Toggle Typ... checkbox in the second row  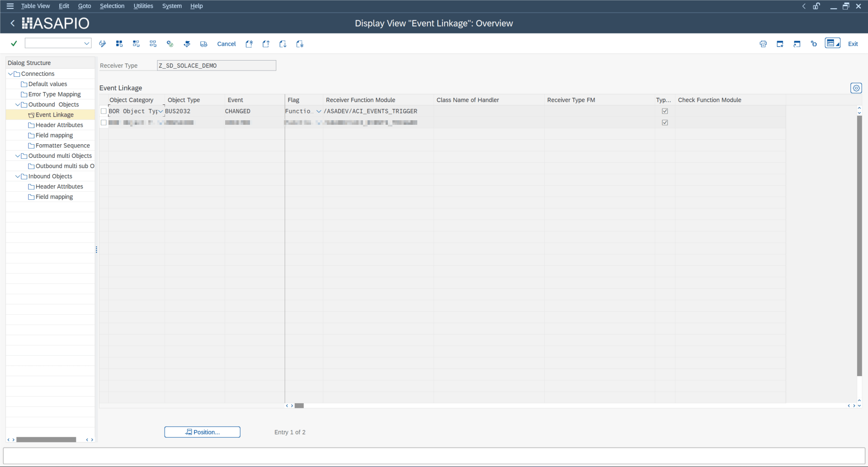tap(665, 123)
